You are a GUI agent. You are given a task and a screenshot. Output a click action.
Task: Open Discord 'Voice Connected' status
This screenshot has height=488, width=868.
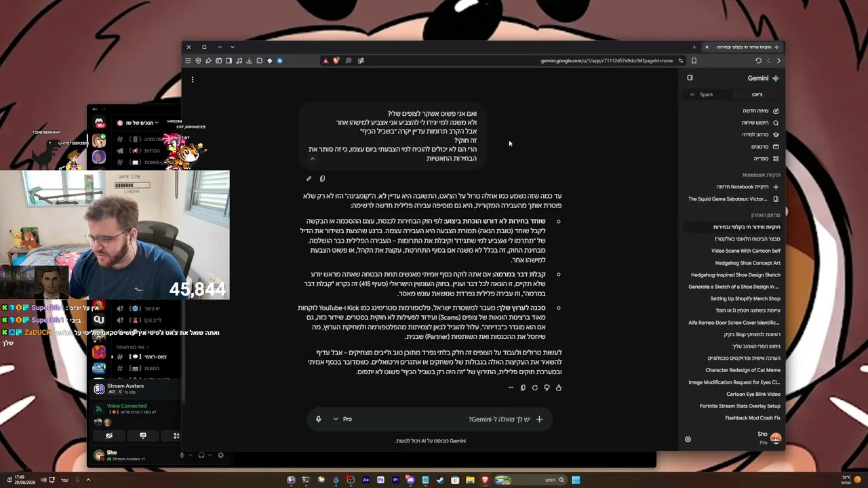(127, 406)
